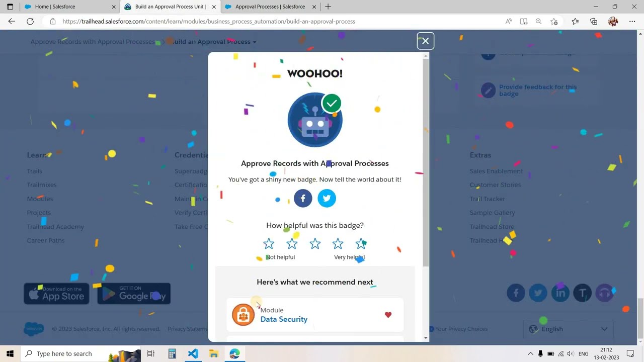Open Customer Stories footer link
644x362 pixels.
point(495,185)
